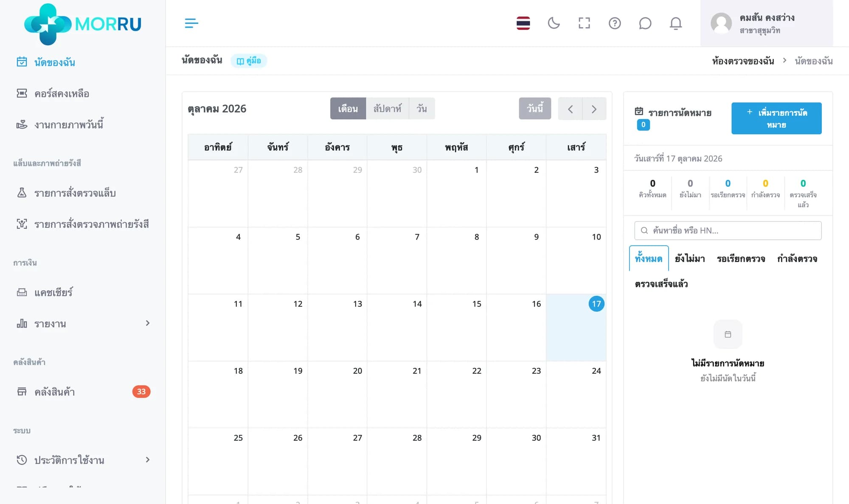This screenshot has width=849, height=504.
Task: Switch calendar to สัปดาห์ view
Action: (x=387, y=109)
